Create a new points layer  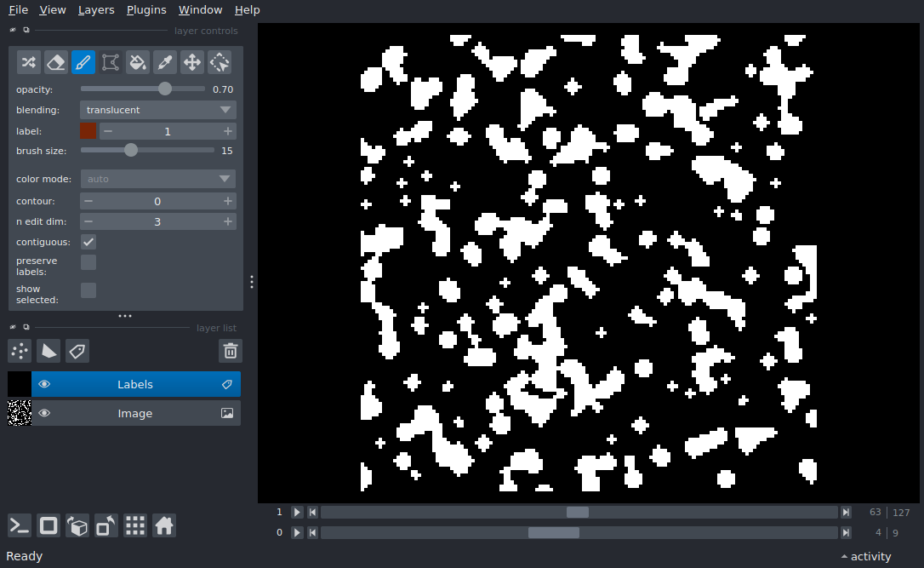pyautogui.click(x=20, y=351)
